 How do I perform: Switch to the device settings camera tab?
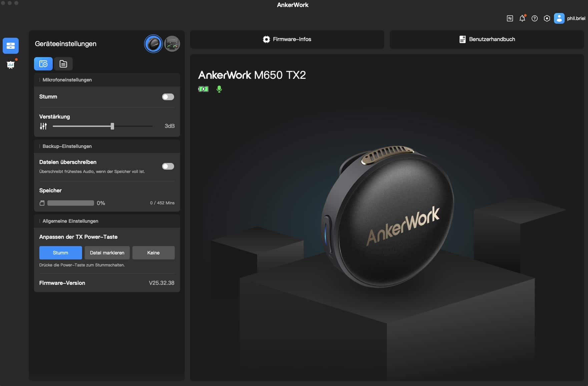coord(43,64)
